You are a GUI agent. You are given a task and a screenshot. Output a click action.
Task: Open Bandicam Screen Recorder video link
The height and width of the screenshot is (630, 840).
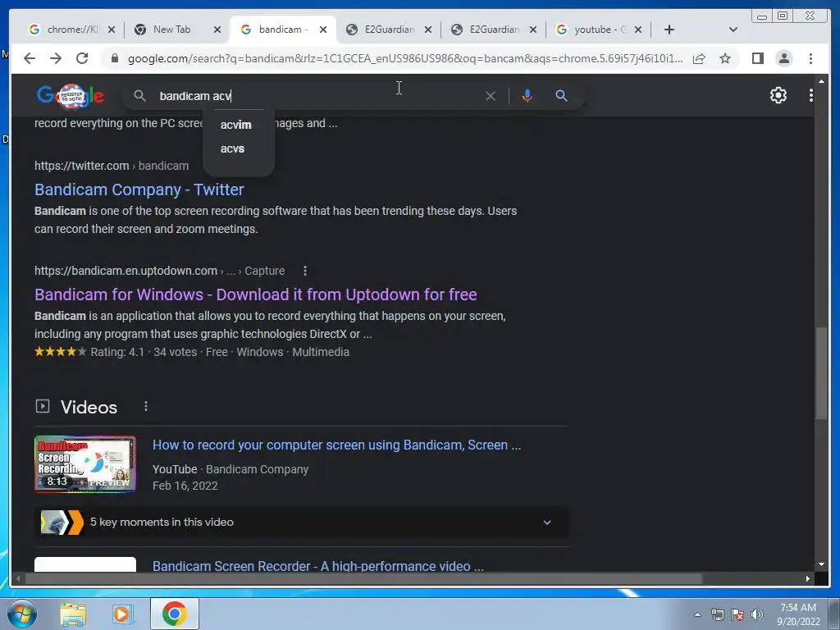318,566
